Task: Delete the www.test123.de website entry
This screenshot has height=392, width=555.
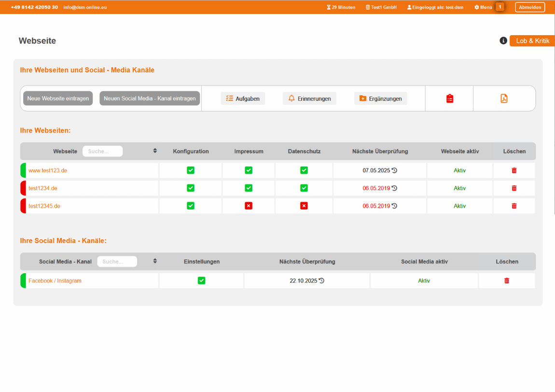Action: (x=514, y=170)
